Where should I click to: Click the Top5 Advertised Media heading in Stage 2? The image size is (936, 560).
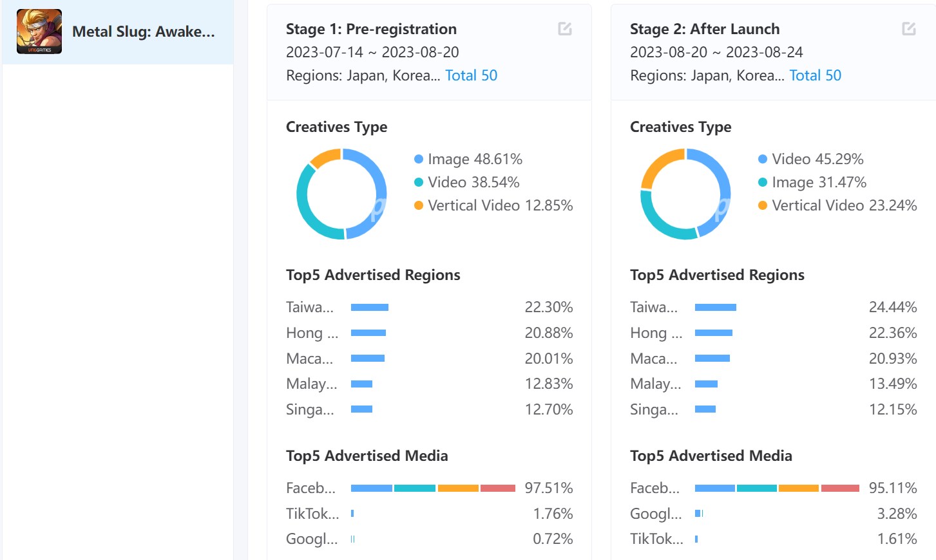(711, 456)
